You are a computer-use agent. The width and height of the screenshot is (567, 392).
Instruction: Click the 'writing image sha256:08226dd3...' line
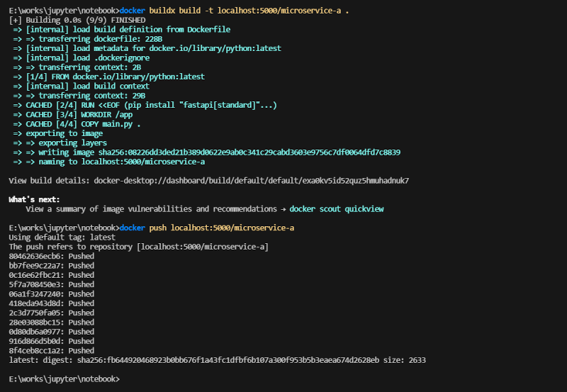click(206, 152)
